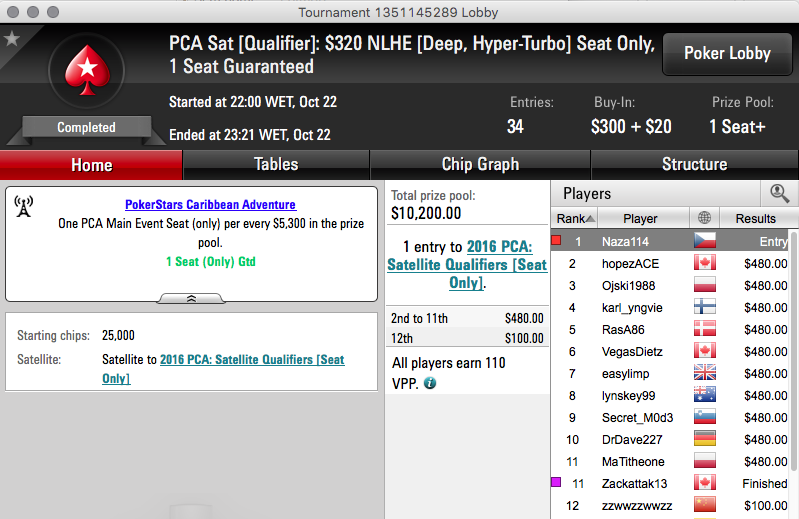Select player lynskey99

pyautogui.click(x=628, y=396)
